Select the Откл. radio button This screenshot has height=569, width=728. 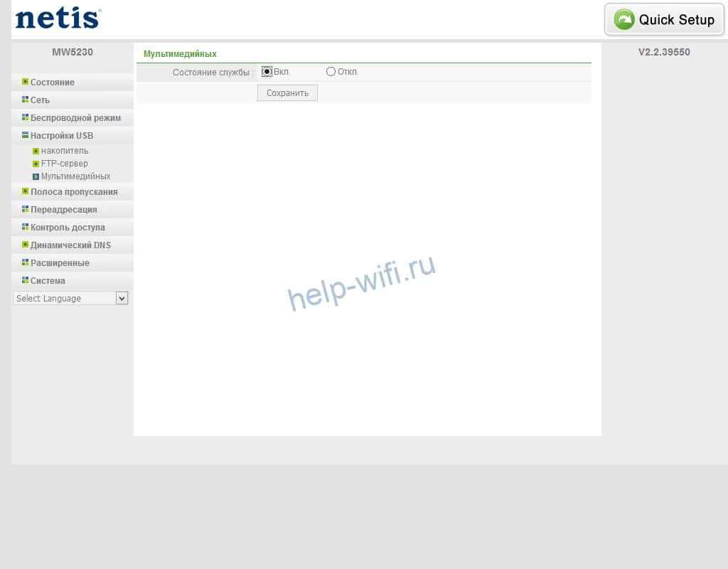click(331, 72)
